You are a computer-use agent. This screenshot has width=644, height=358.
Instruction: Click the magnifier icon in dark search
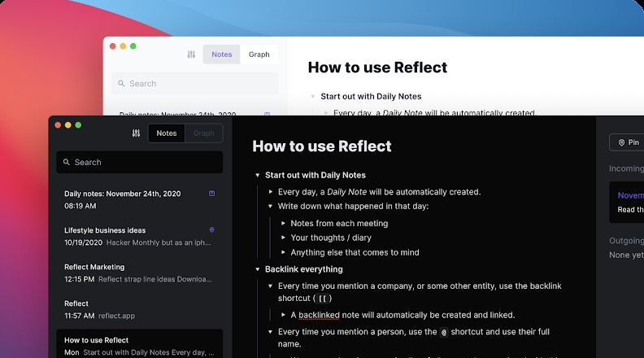[67, 162]
